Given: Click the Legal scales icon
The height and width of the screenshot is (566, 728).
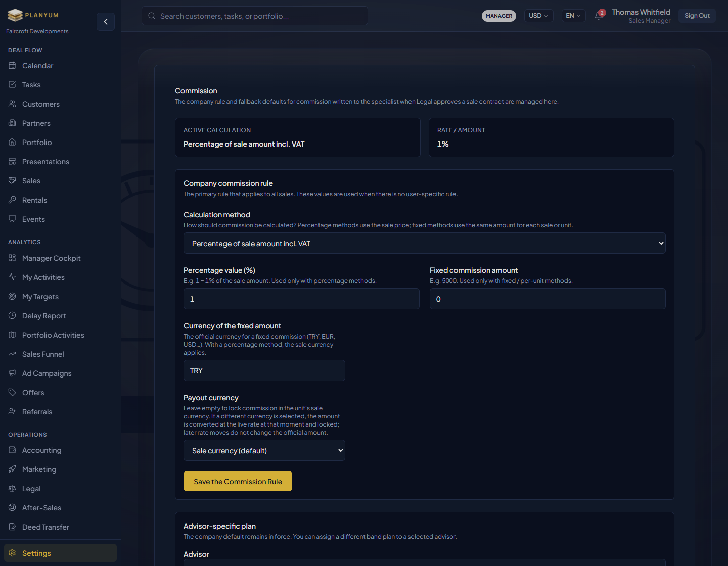Looking at the screenshot, I should click(x=12, y=489).
